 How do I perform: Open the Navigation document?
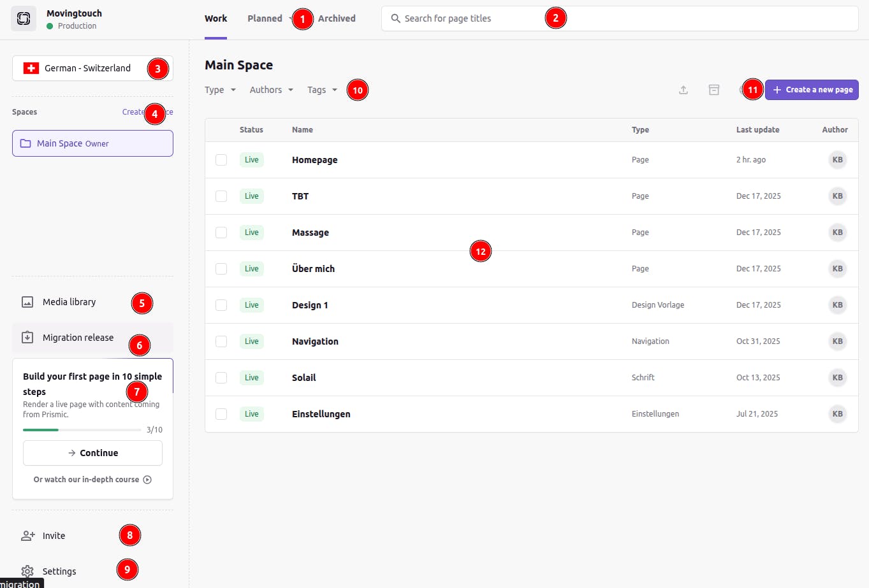tap(315, 341)
